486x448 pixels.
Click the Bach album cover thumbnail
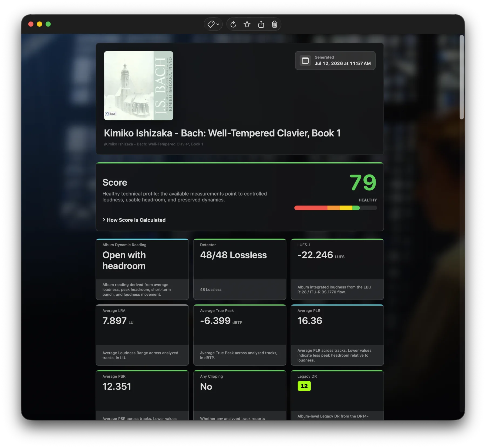(139, 86)
